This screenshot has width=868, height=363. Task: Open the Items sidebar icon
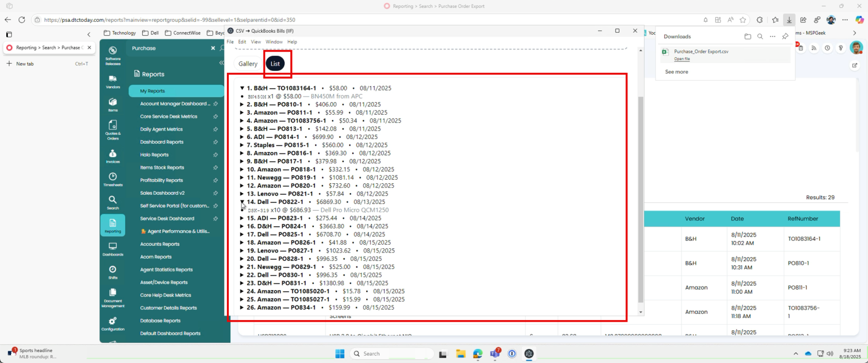click(x=113, y=105)
